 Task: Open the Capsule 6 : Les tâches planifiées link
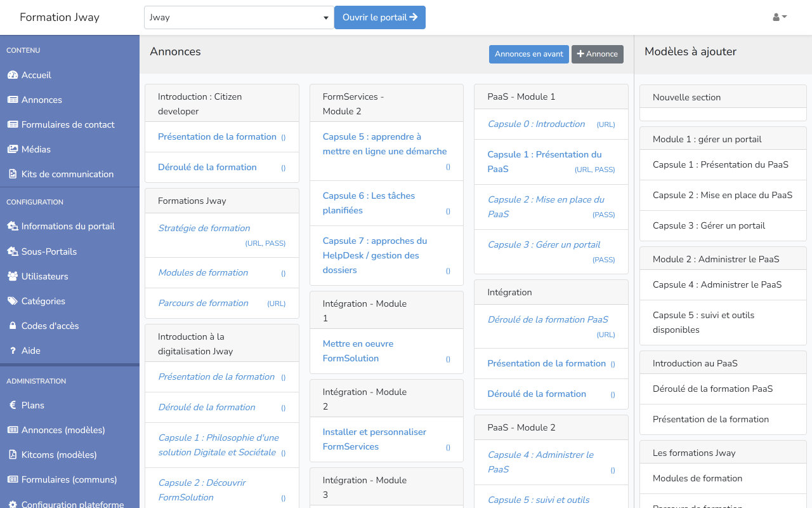point(369,203)
